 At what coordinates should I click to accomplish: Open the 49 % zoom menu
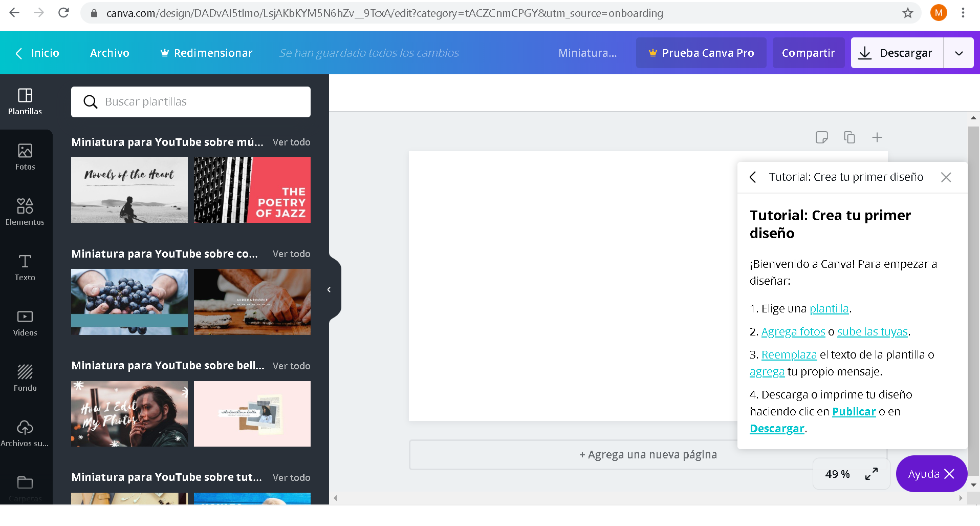coord(837,474)
